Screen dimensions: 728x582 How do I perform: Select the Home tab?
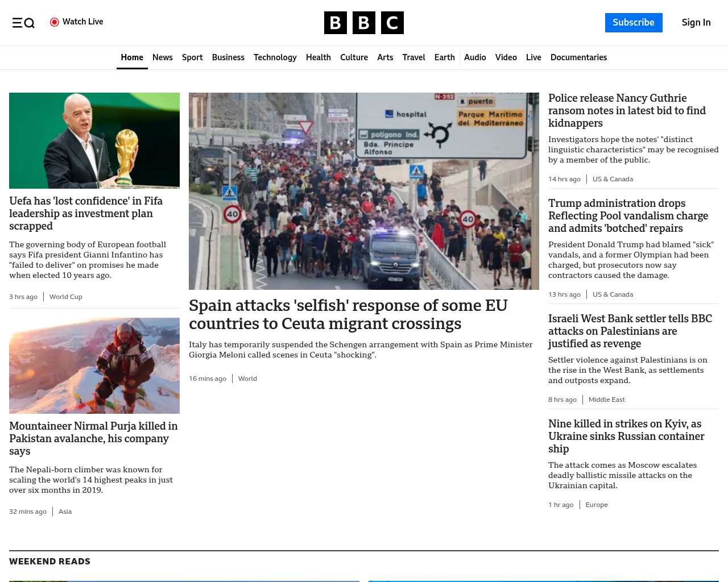(132, 57)
